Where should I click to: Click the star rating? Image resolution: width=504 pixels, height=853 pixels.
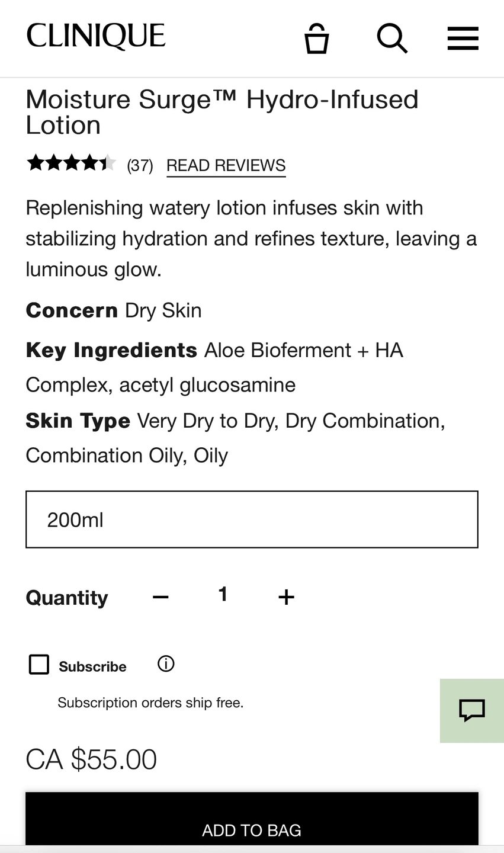[x=71, y=163]
